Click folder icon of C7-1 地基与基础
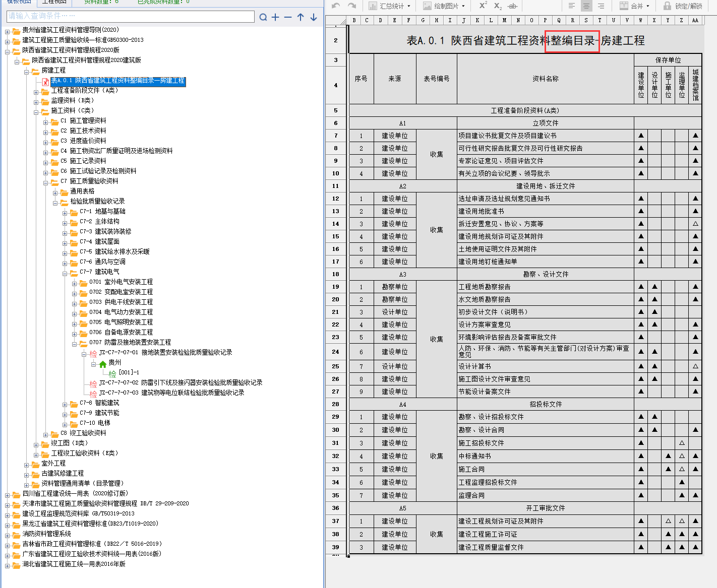Viewport: 717px width, 588px height. click(74, 212)
